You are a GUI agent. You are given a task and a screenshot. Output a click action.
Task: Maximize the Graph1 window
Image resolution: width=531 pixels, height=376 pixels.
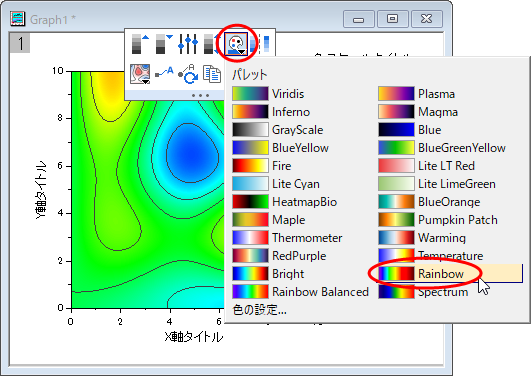[392, 19]
